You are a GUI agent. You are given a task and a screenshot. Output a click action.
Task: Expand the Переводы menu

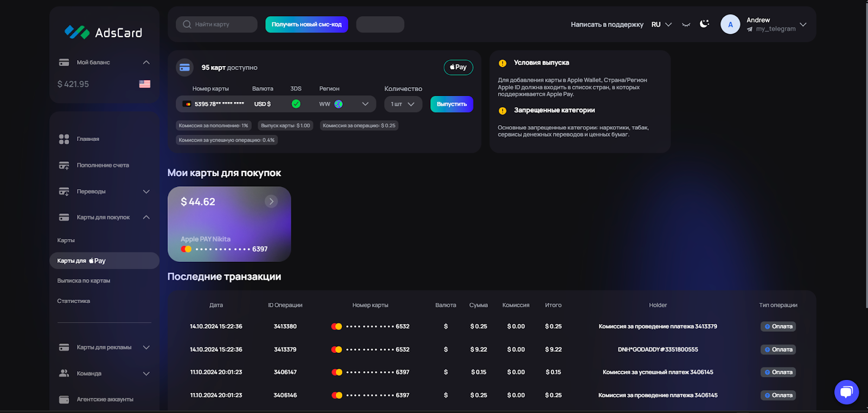(x=146, y=191)
